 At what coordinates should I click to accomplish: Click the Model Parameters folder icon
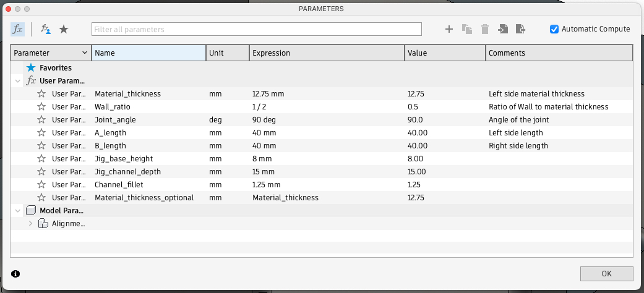pos(31,211)
